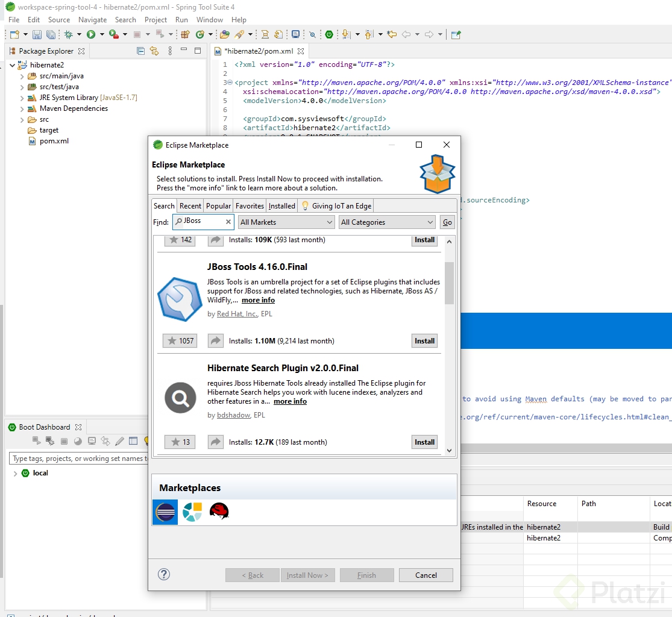672x617 pixels.
Task: Click the Save All toolbar icon
Action: (x=51, y=35)
